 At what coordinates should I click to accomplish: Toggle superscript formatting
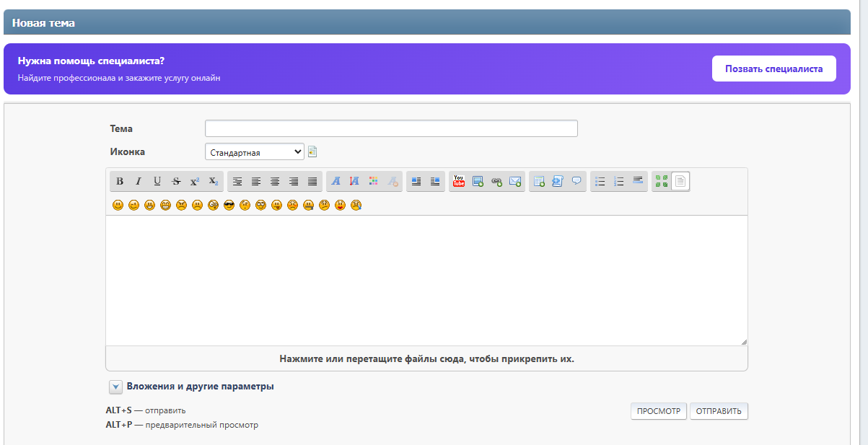(x=195, y=182)
